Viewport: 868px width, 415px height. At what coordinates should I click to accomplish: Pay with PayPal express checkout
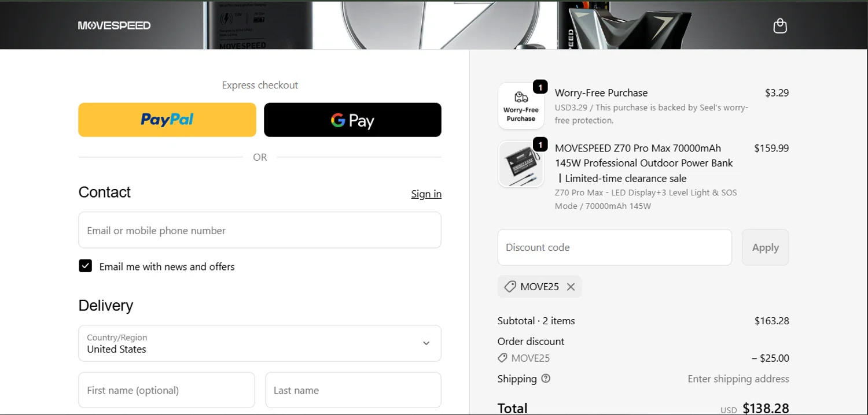point(167,120)
